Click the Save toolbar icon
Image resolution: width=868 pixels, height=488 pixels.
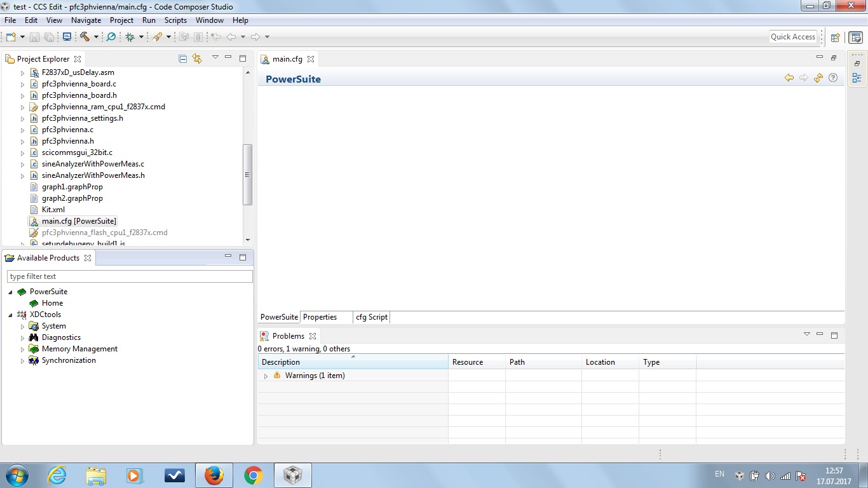[34, 37]
